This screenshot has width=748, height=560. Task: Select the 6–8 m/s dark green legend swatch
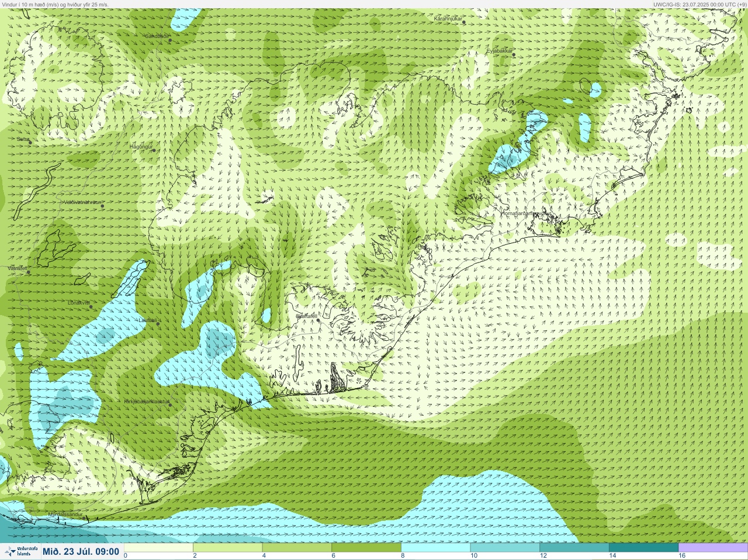(366, 548)
